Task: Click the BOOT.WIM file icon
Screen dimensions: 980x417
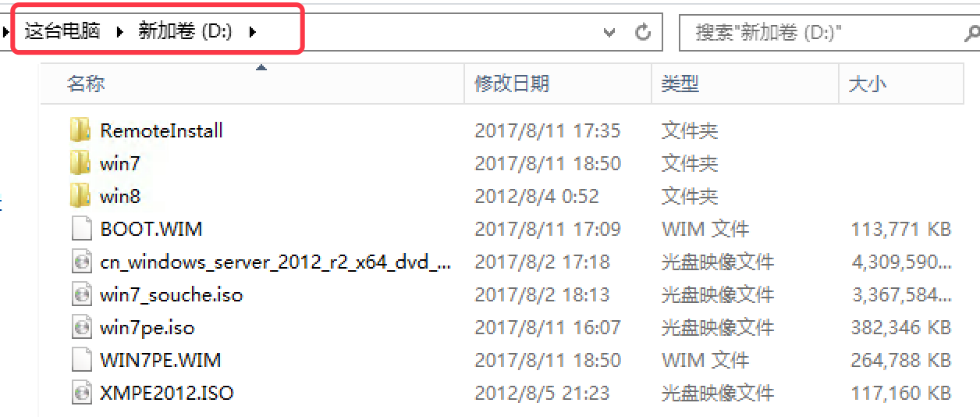Action: (81, 229)
